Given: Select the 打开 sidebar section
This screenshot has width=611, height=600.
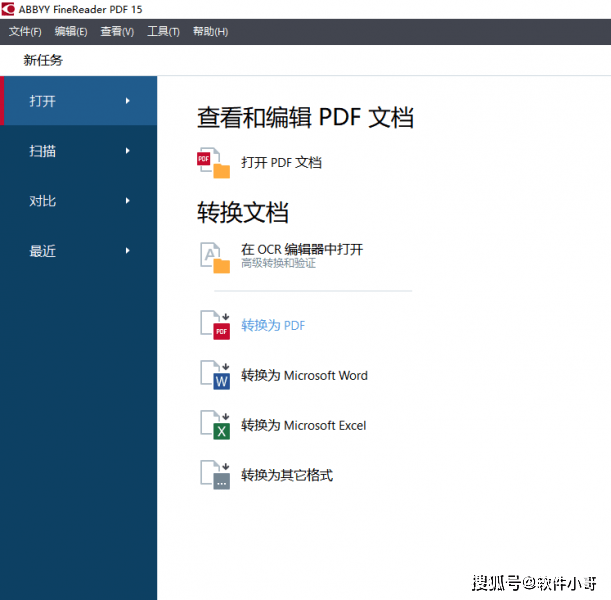Looking at the screenshot, I should pos(79,101).
